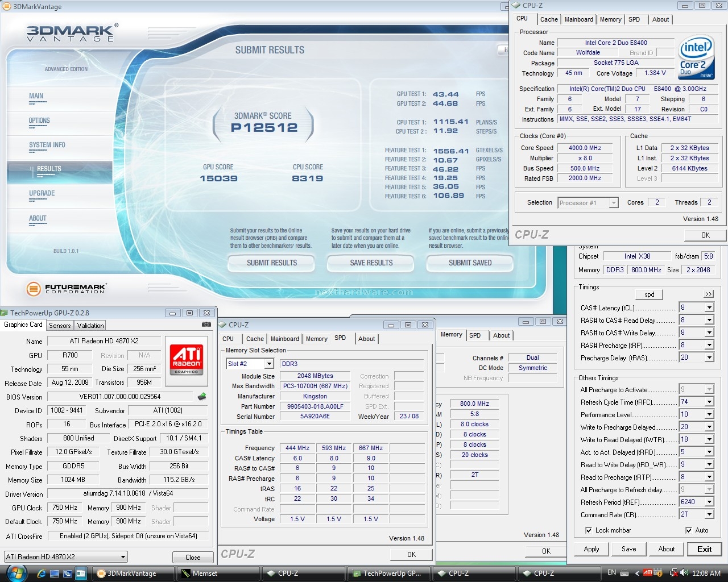The height and width of the screenshot is (582, 728).
Task: Save GPU BIOS using green chip icon
Action: click(201, 397)
